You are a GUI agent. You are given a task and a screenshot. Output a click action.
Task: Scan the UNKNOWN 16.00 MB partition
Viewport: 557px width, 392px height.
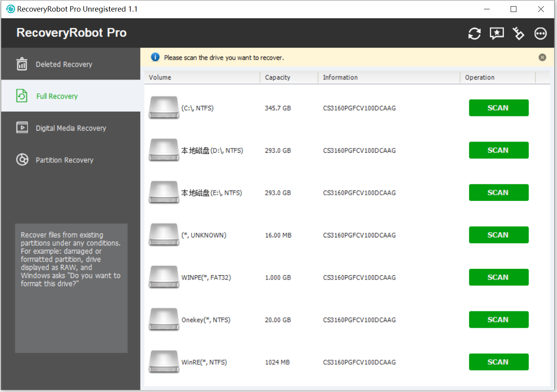(x=499, y=235)
